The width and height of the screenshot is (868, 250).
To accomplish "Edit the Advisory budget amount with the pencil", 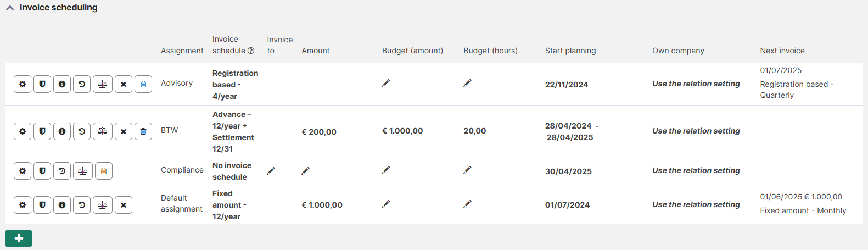I will pos(386,83).
